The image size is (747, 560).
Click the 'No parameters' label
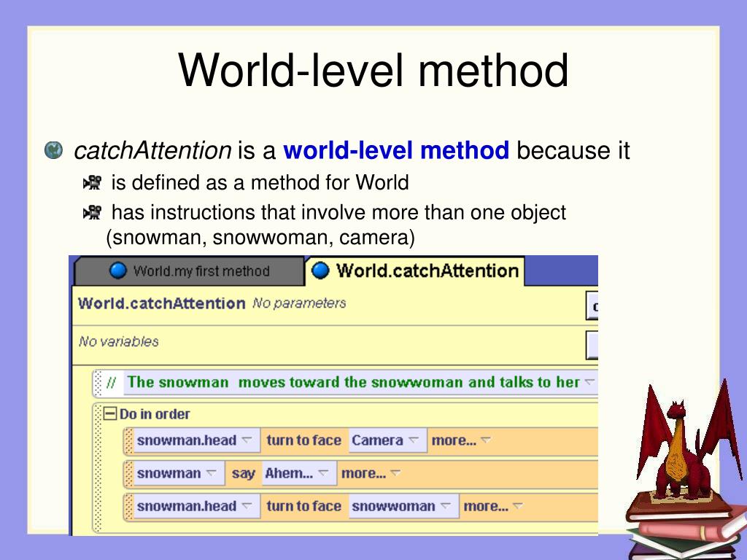click(299, 303)
